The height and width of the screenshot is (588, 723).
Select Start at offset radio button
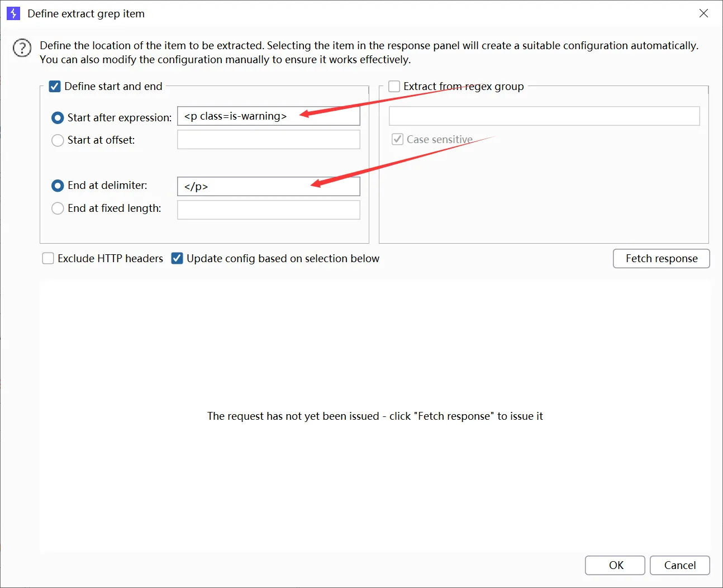[x=58, y=140]
